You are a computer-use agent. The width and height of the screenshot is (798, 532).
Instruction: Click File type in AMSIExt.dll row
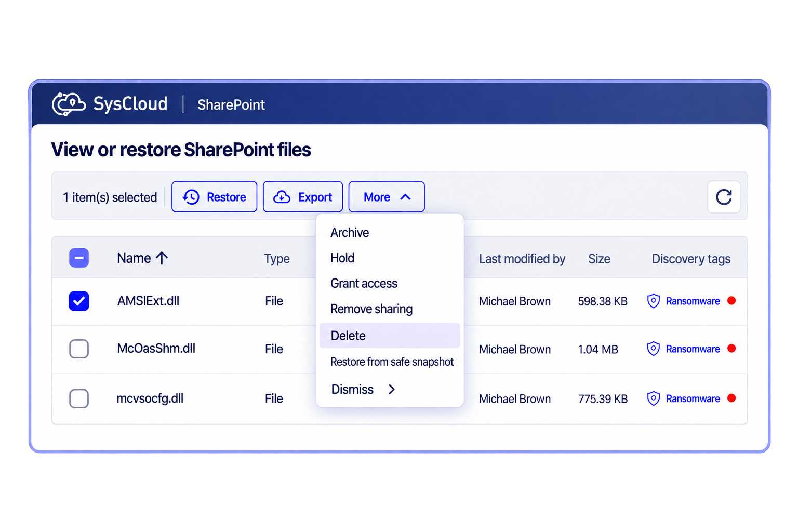(274, 301)
